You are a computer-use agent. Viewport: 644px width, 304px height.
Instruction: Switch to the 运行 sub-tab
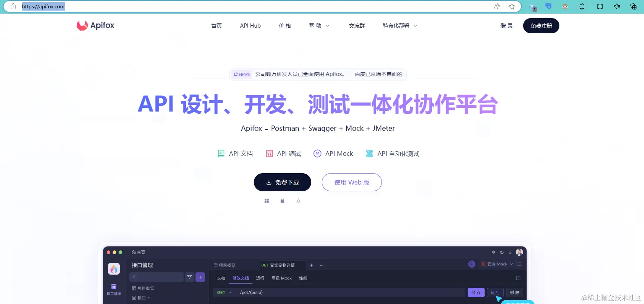pos(260,278)
